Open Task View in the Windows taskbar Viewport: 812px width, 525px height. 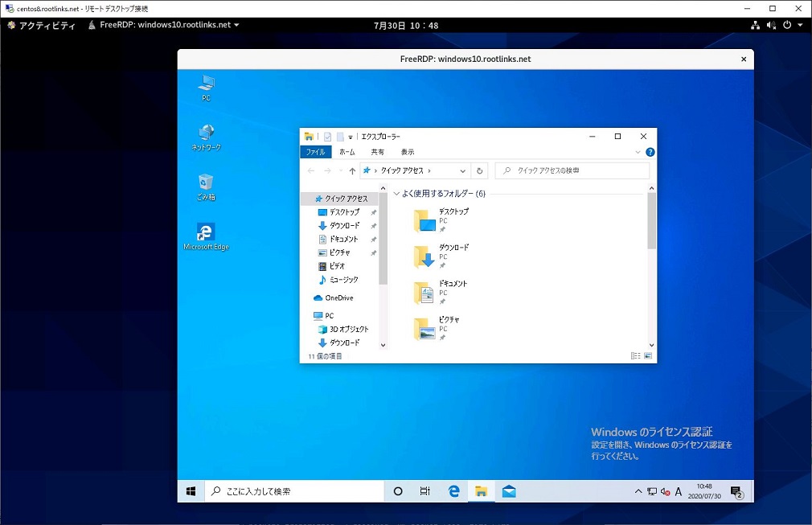click(x=425, y=491)
